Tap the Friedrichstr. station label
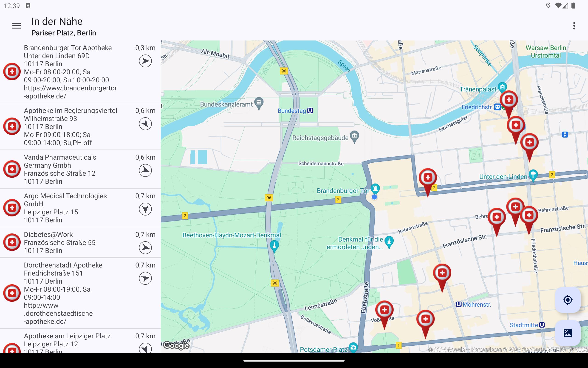The image size is (588, 368). tap(477, 107)
